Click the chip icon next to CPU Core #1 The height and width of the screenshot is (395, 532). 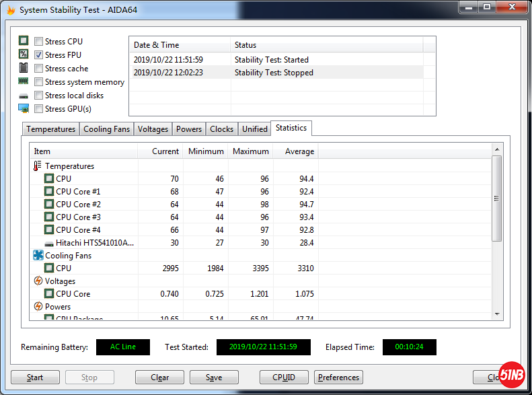pos(49,192)
